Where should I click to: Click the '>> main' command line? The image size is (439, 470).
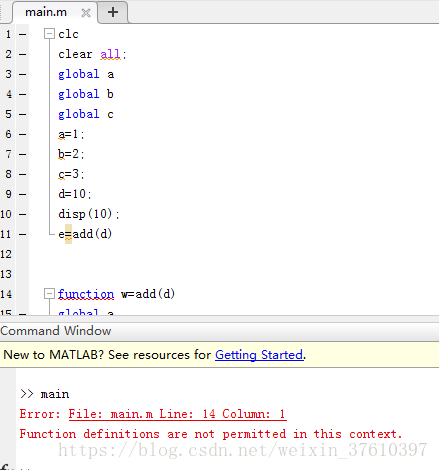tap(44, 394)
